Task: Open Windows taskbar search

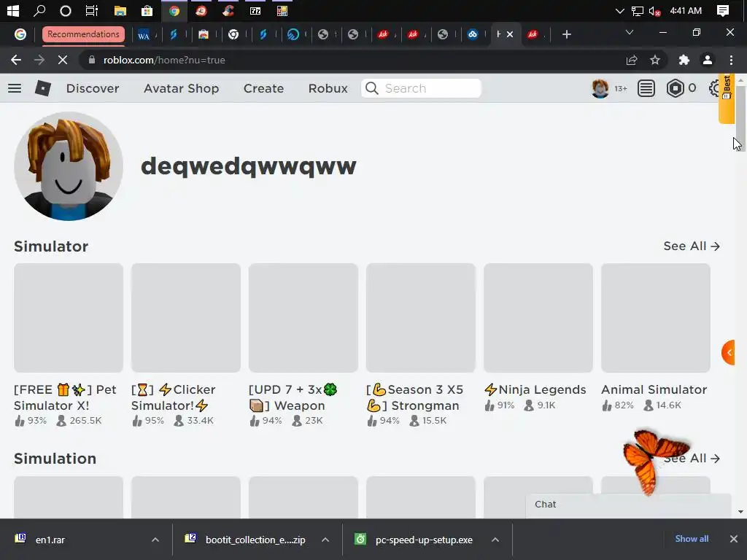Action: (39, 10)
